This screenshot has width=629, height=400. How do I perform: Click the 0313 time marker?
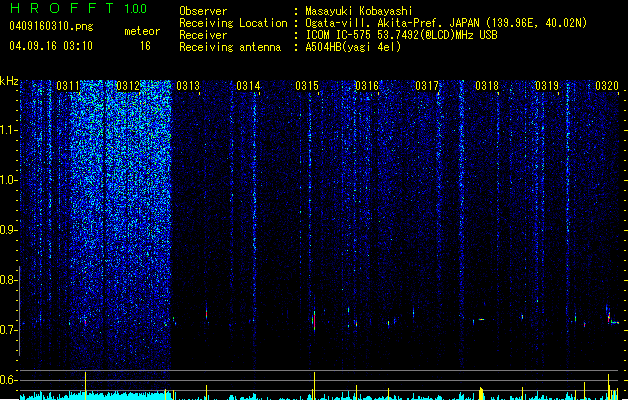point(188,86)
